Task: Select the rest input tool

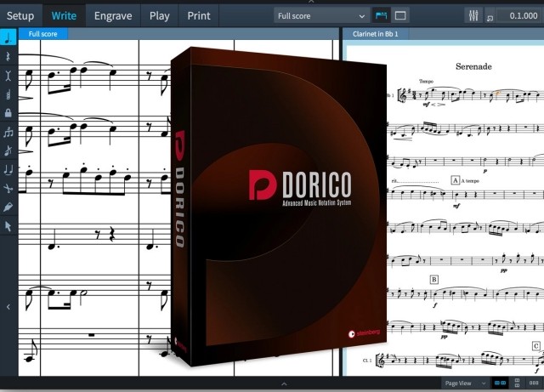Action: (8, 57)
